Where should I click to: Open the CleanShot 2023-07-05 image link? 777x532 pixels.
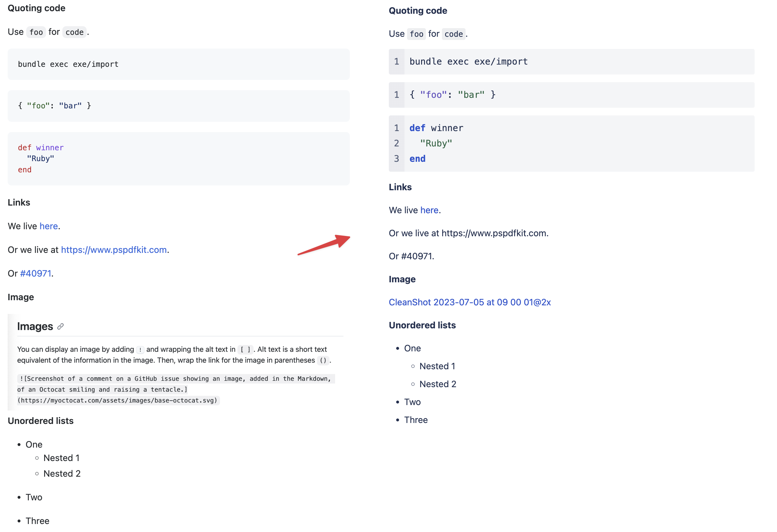coord(470,302)
